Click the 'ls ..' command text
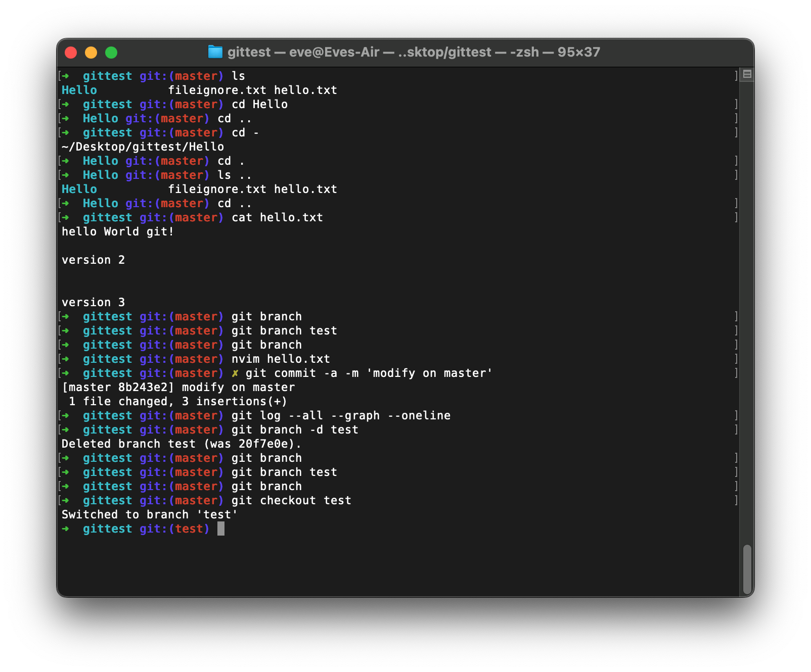Screen dimensions: 811x672 point(235,175)
